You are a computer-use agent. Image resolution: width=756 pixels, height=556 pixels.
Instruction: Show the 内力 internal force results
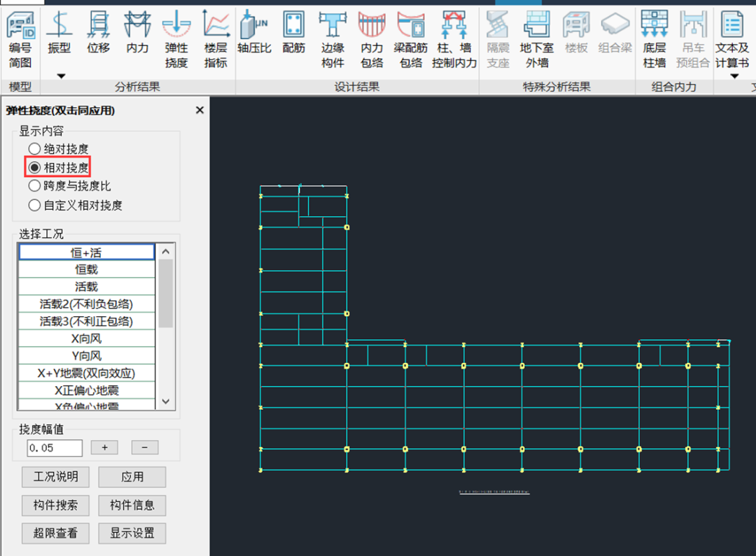[137, 34]
